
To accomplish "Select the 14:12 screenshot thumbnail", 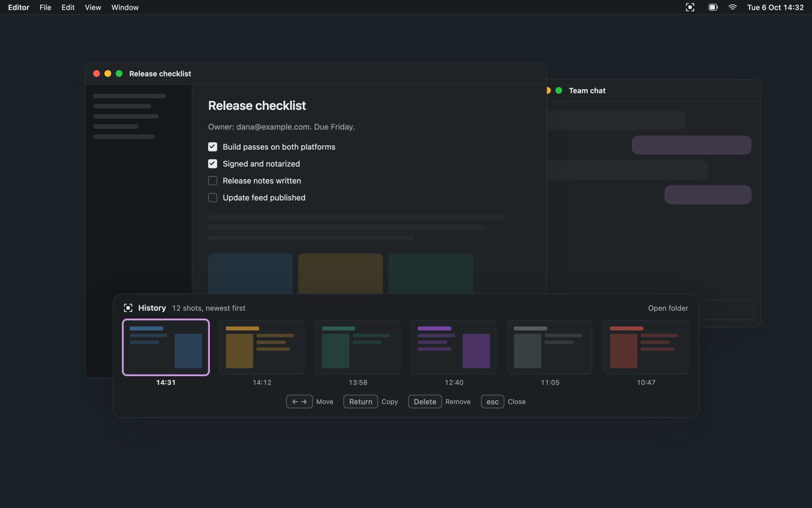I will (262, 347).
